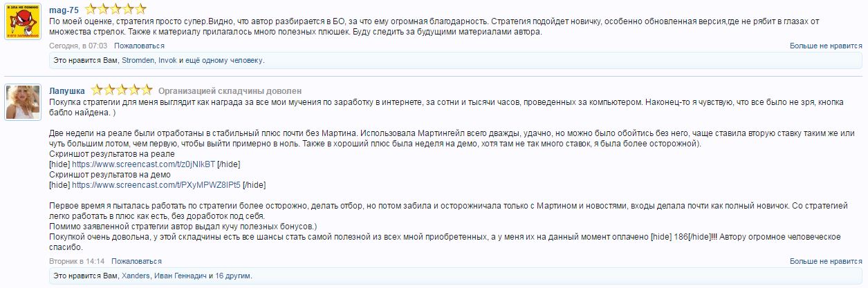Unlike mag-75's review with Больше не нравится

coord(826,46)
